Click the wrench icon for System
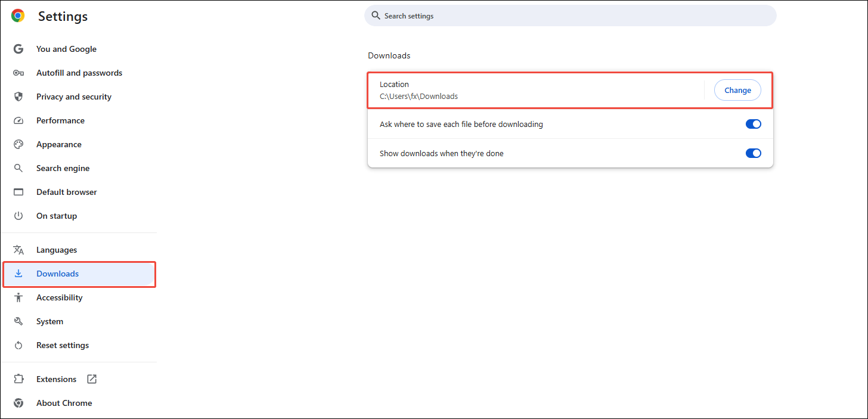The image size is (868, 419). (18, 321)
